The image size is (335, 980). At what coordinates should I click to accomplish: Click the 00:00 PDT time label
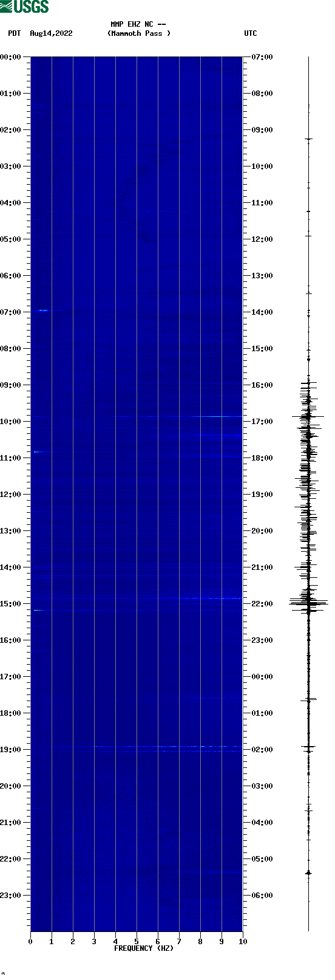pos(11,57)
